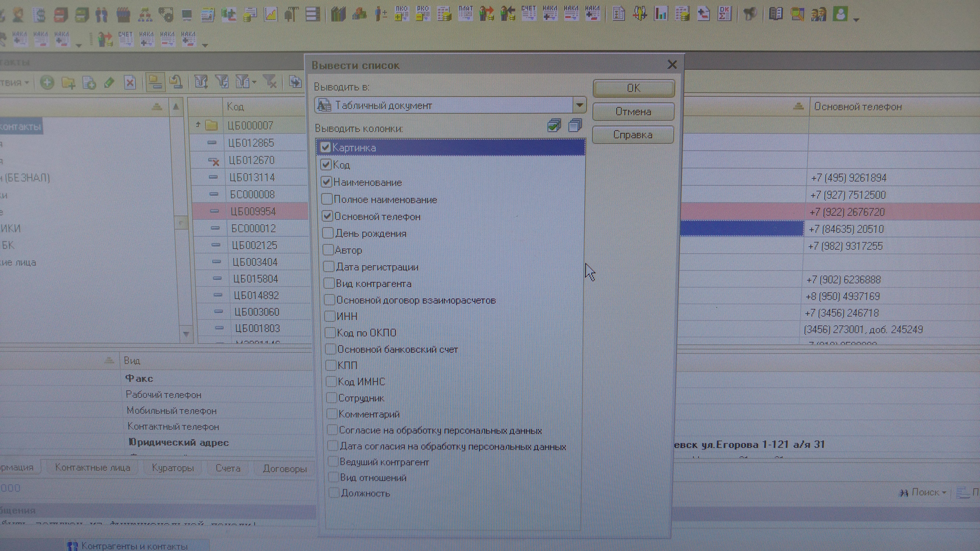Click the disabled clear filter icon

tap(270, 81)
